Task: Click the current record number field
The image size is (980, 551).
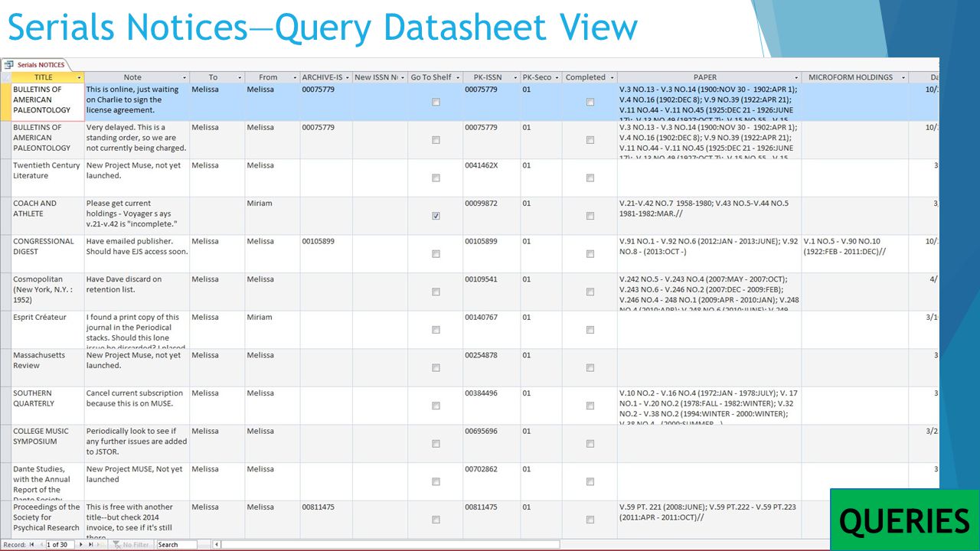Action: pyautogui.click(x=60, y=545)
